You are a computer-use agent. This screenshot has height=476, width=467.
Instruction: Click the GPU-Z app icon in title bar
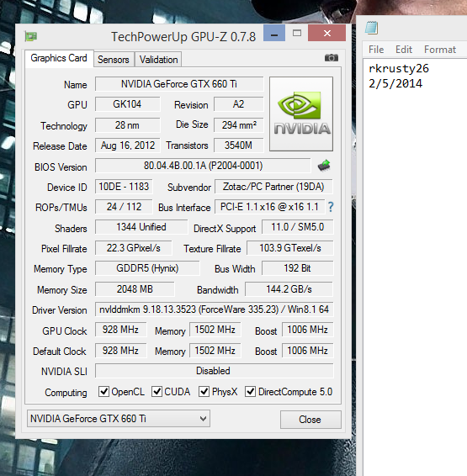[x=31, y=36]
